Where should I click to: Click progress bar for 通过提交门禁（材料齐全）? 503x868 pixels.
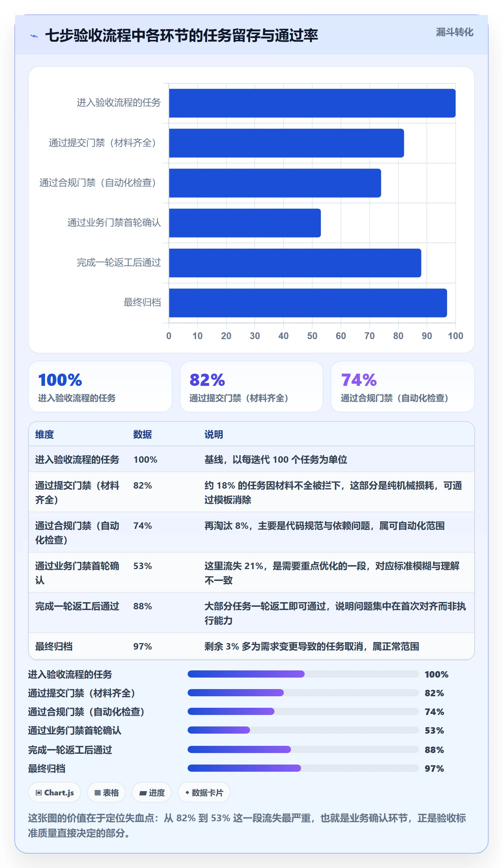point(303,693)
